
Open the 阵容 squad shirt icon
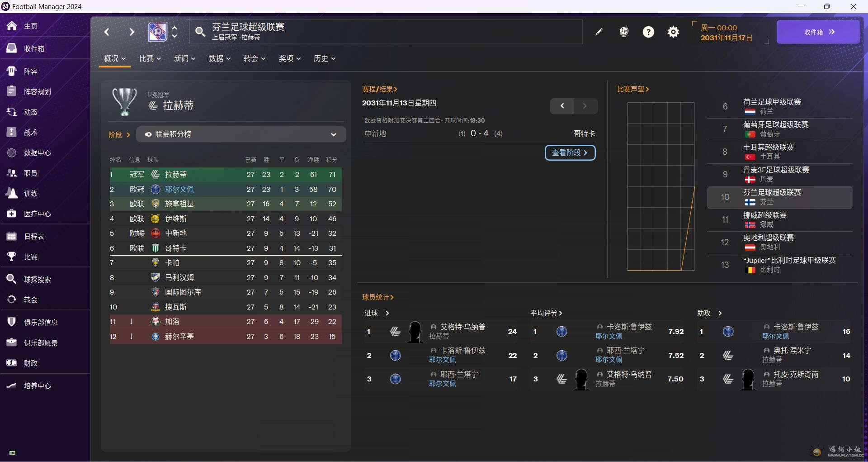(12, 71)
